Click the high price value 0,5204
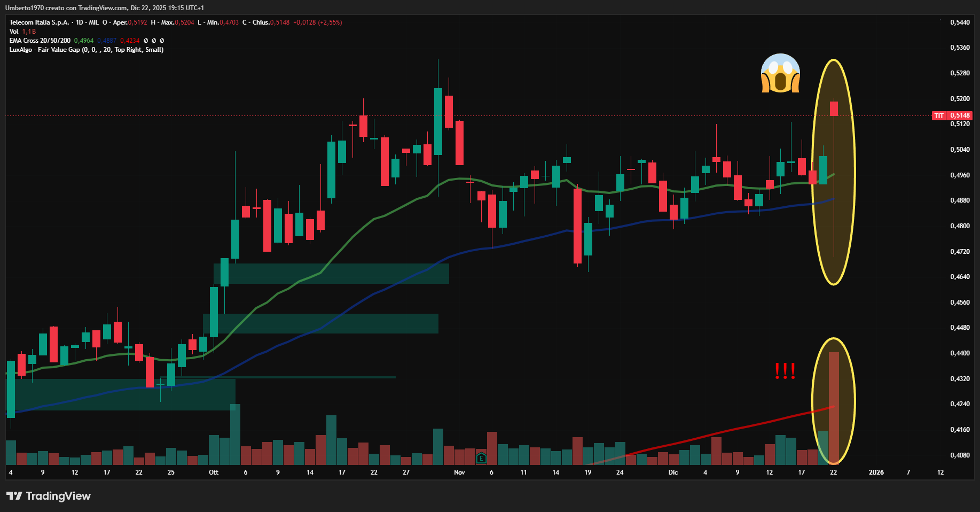Viewport: 980px width, 512px height. point(185,22)
